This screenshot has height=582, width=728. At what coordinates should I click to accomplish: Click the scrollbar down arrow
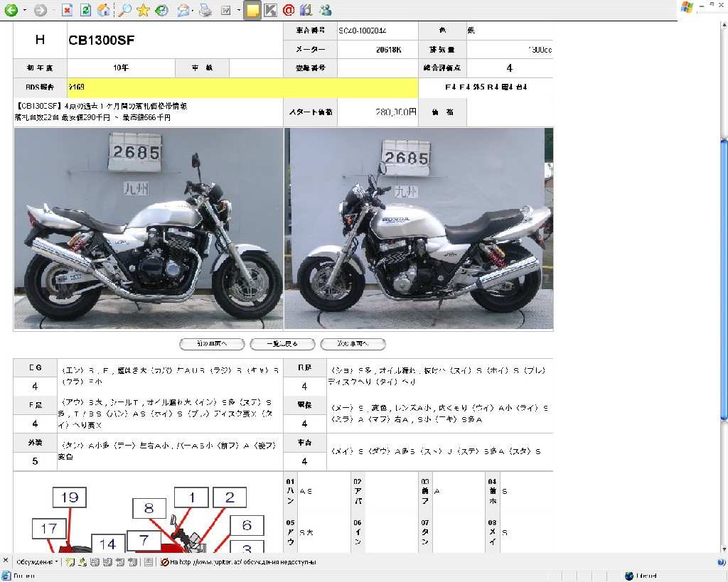coord(724,549)
